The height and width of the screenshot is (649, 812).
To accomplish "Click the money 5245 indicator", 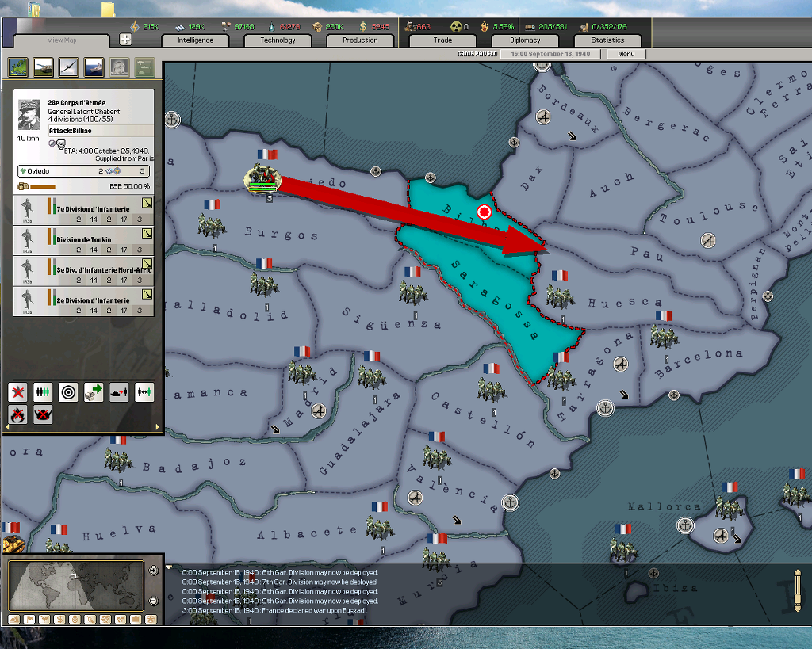I will [374, 26].
